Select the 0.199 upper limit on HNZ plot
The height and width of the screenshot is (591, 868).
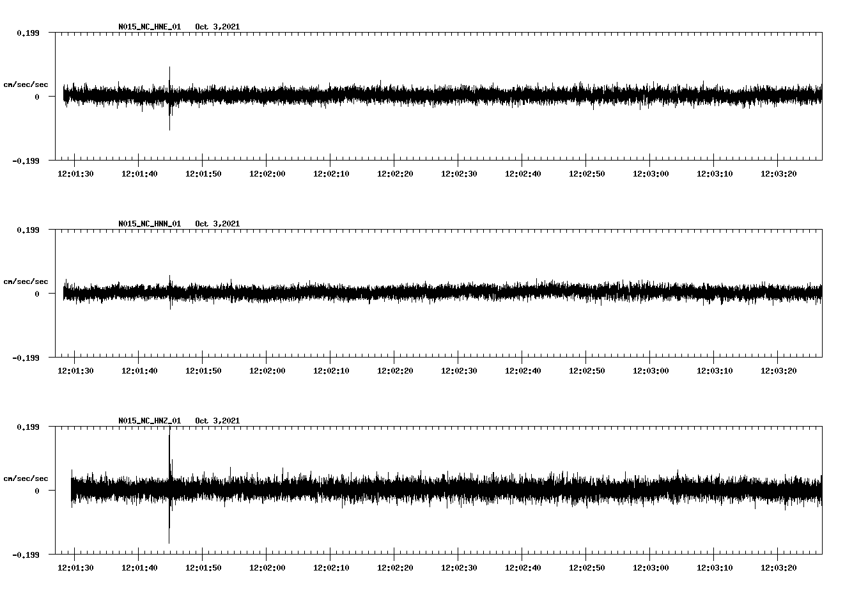pos(27,427)
